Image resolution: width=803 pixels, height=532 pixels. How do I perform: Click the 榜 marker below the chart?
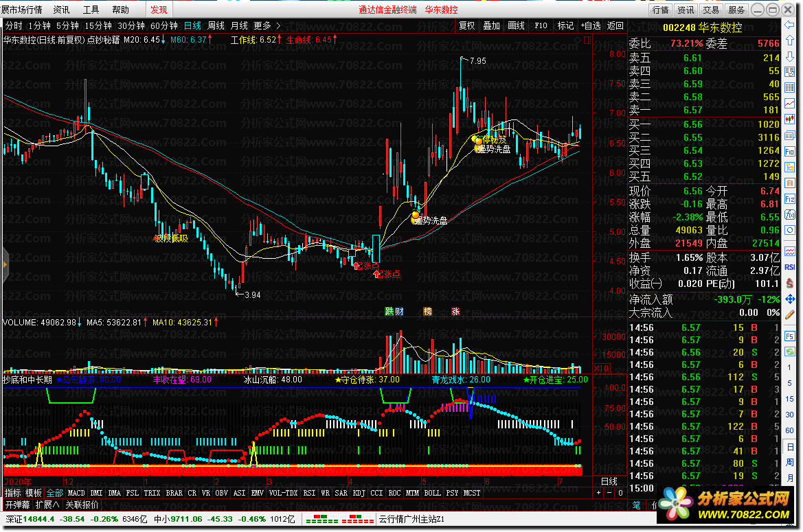coord(428,311)
